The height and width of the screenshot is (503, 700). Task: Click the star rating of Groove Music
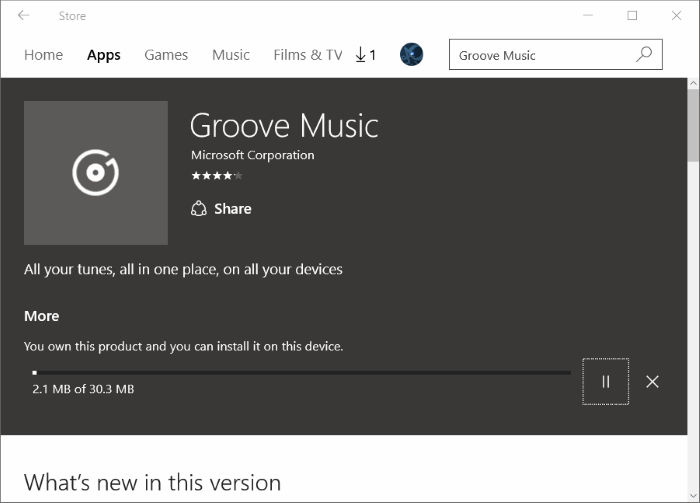point(217,175)
